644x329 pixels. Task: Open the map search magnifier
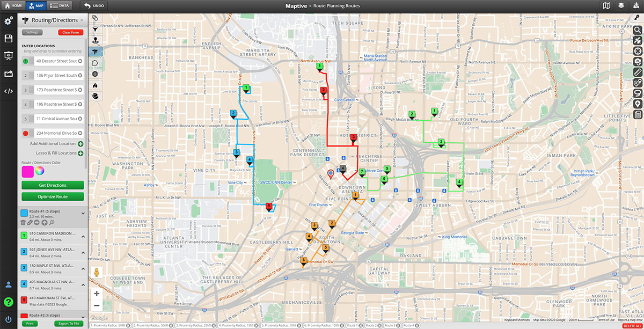[x=638, y=29]
